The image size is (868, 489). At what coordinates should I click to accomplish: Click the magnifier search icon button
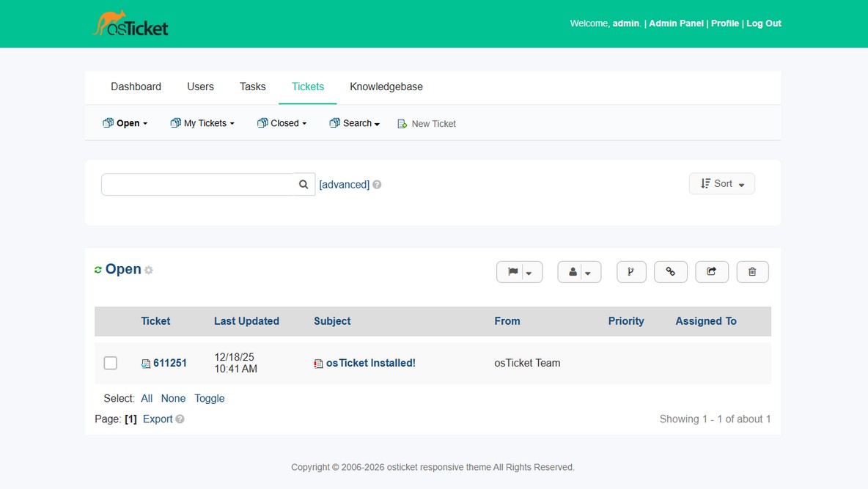click(x=304, y=185)
